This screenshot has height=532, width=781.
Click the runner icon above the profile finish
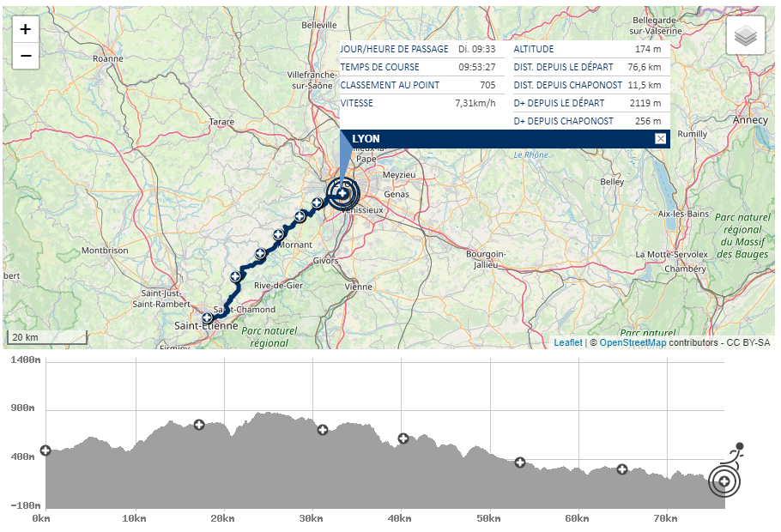click(x=736, y=451)
